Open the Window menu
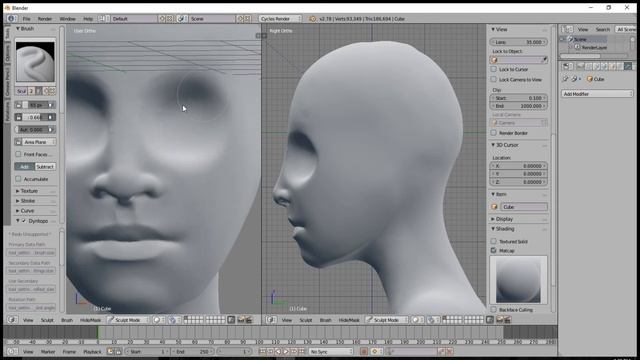Screen dimensions: 640x360 pyautogui.click(x=67, y=19)
